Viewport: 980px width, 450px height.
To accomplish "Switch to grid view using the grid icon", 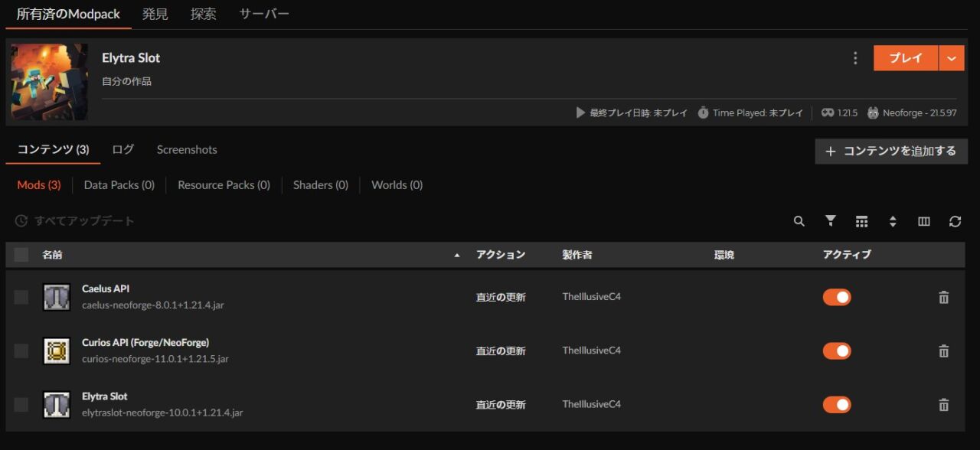I will (861, 220).
